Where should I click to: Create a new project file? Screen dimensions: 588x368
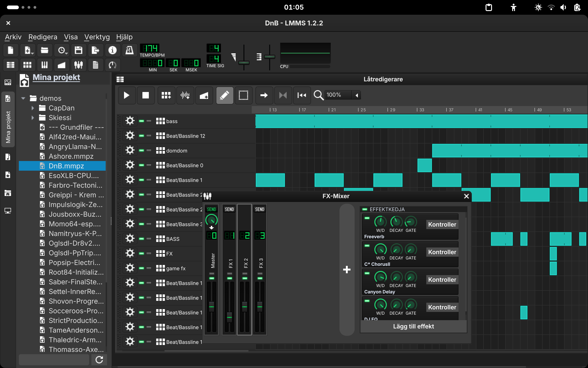coord(10,50)
